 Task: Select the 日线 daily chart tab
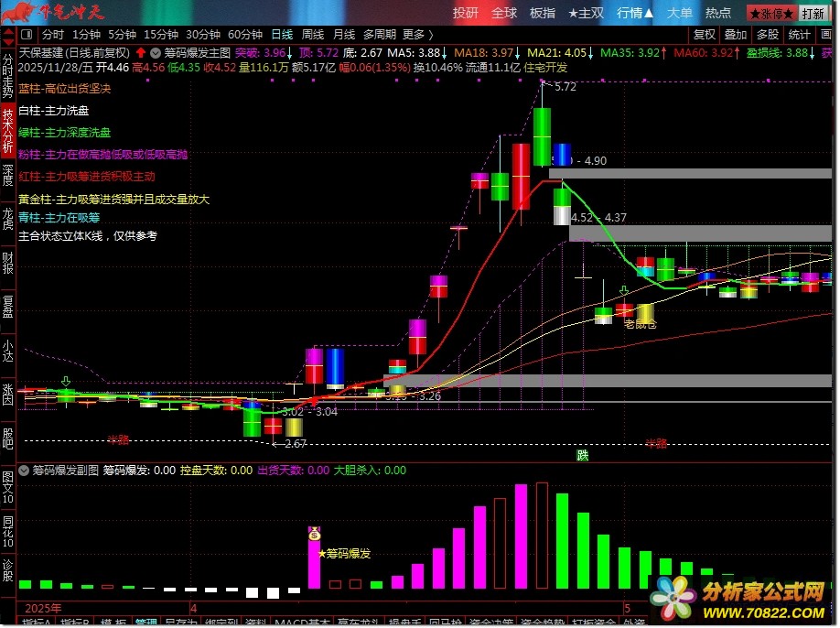click(x=282, y=35)
